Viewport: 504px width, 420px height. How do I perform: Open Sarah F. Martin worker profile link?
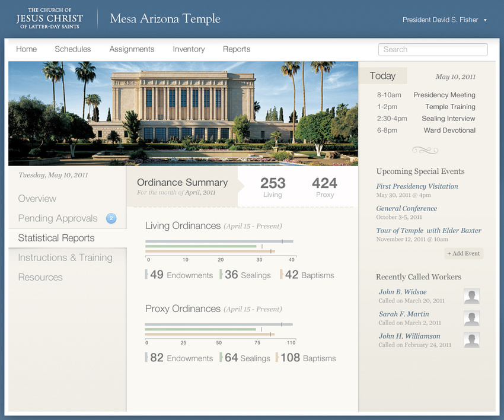(x=404, y=314)
